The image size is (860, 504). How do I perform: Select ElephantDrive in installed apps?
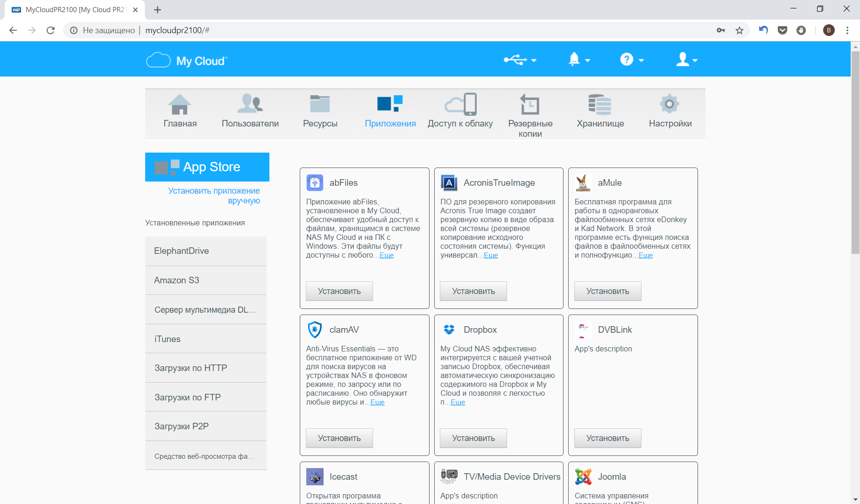pyautogui.click(x=206, y=251)
